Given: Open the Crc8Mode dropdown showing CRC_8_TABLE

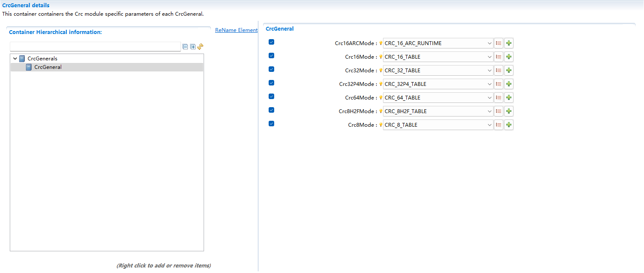Looking at the screenshot, I should (438, 125).
